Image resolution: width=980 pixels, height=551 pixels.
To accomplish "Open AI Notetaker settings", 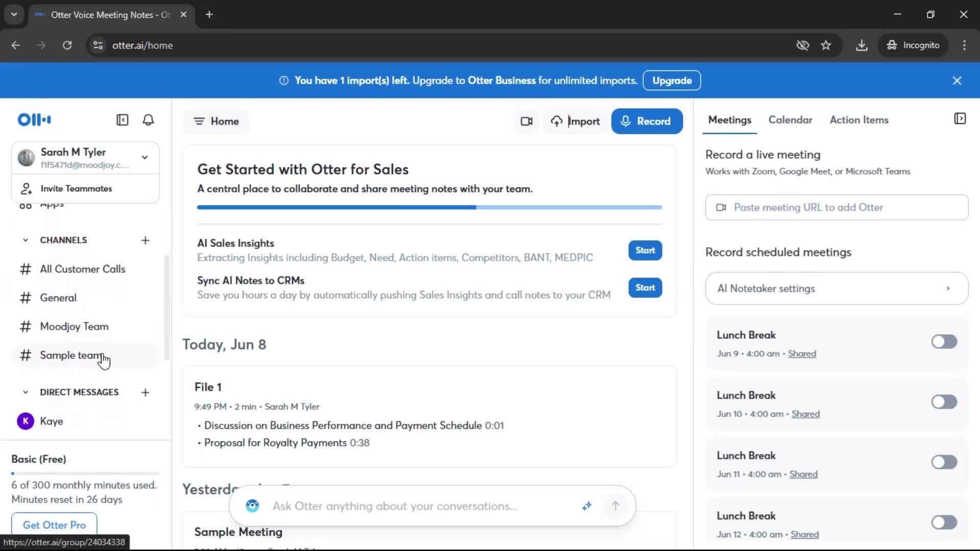I will pyautogui.click(x=837, y=288).
